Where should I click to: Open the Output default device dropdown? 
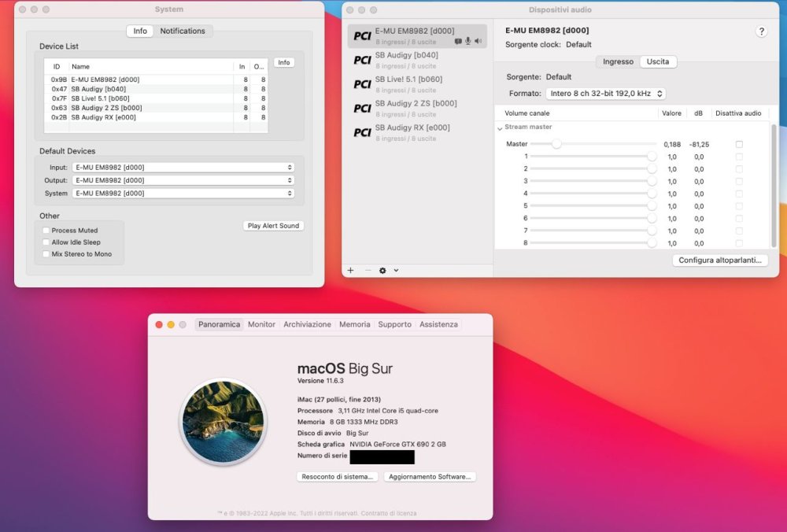point(183,180)
